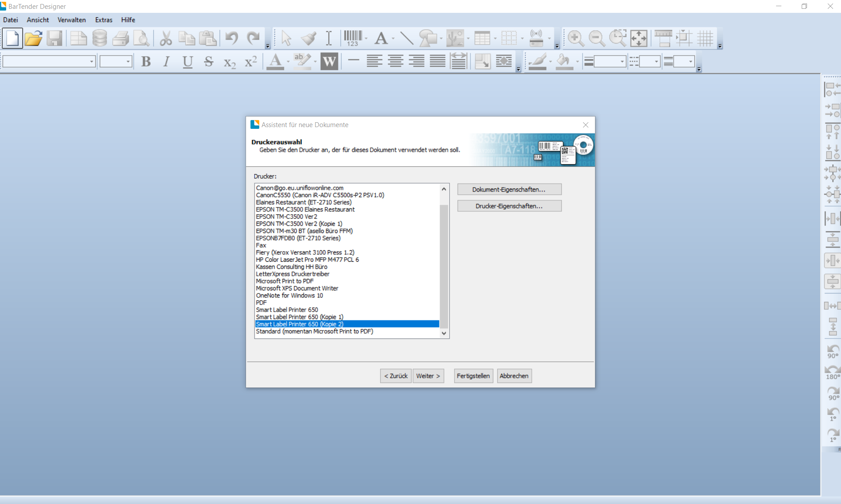The image size is (841, 504).
Task: Toggle Bold formatting button
Action: point(146,61)
